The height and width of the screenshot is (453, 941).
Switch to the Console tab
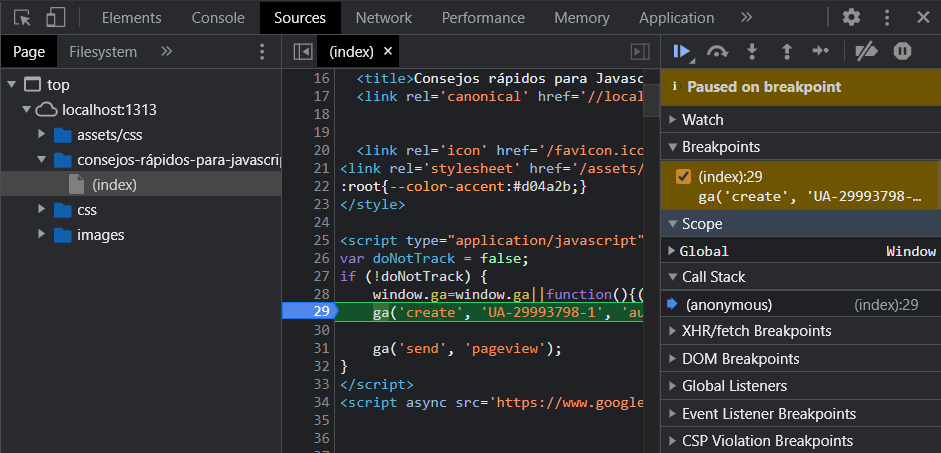click(x=218, y=18)
